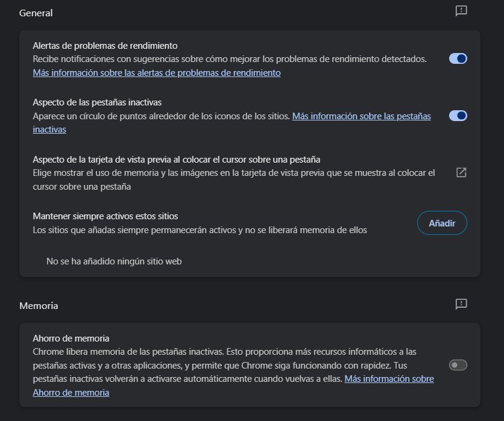This screenshot has height=421, width=504.
Task: Follow the Más información sobre las pestañas inactivas link
Action: coord(361,116)
